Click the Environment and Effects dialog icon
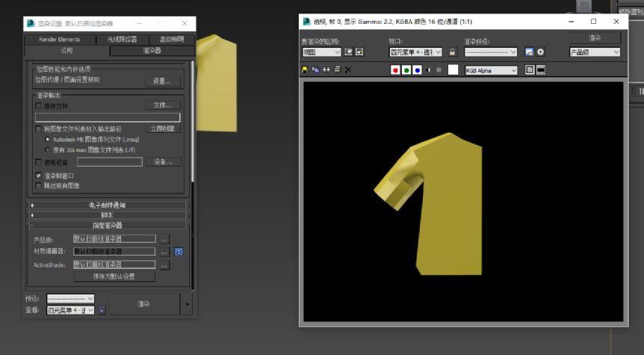The height and width of the screenshot is (355, 644). [540, 52]
